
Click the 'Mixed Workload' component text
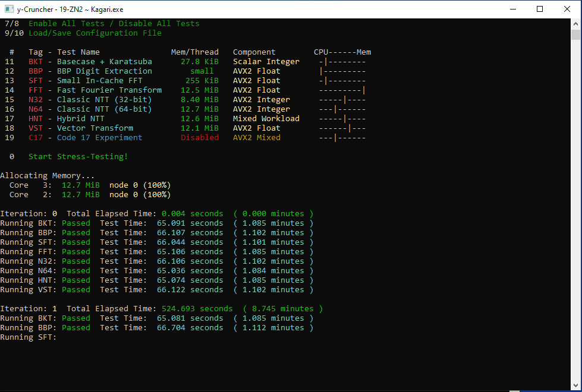[x=266, y=119]
